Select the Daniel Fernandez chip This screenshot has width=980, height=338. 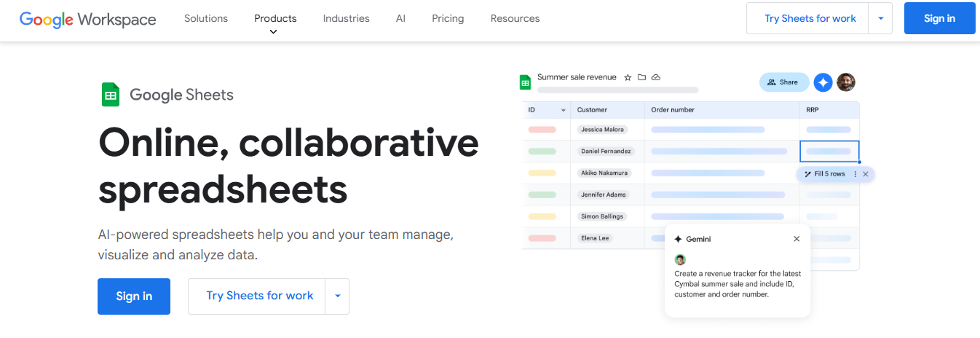click(606, 152)
